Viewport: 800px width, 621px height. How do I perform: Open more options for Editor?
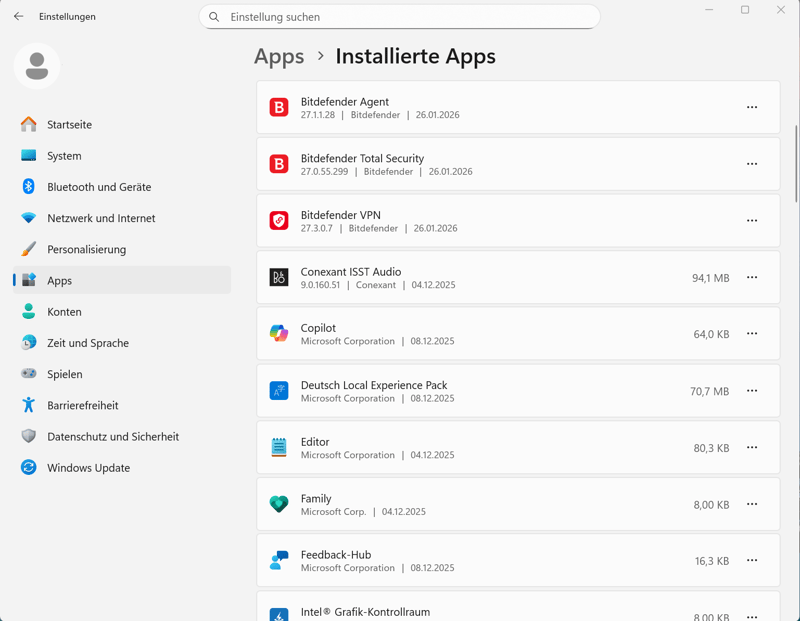(752, 447)
